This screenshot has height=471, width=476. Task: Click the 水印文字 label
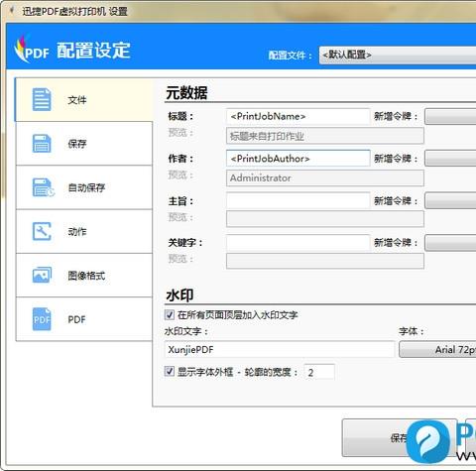pyautogui.click(x=186, y=331)
